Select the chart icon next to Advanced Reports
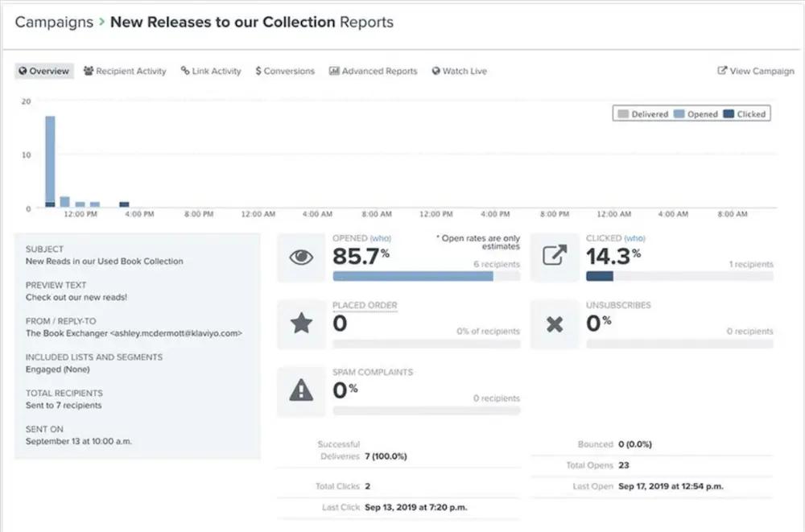 point(334,71)
